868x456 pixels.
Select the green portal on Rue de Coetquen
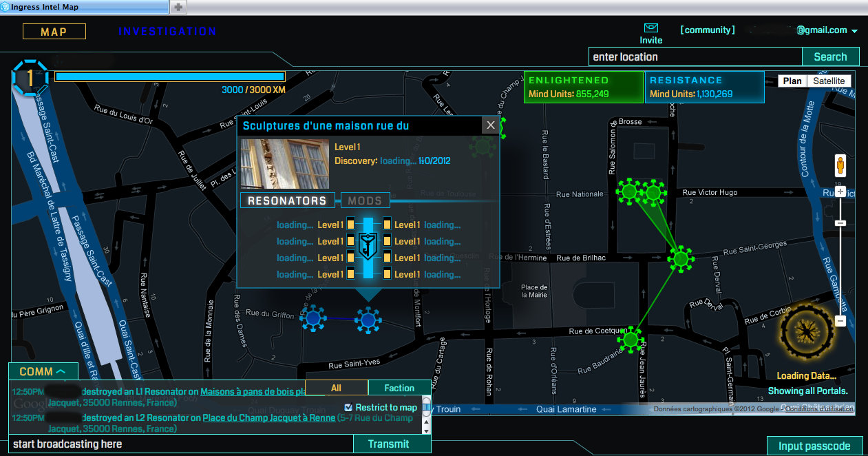[631, 339]
